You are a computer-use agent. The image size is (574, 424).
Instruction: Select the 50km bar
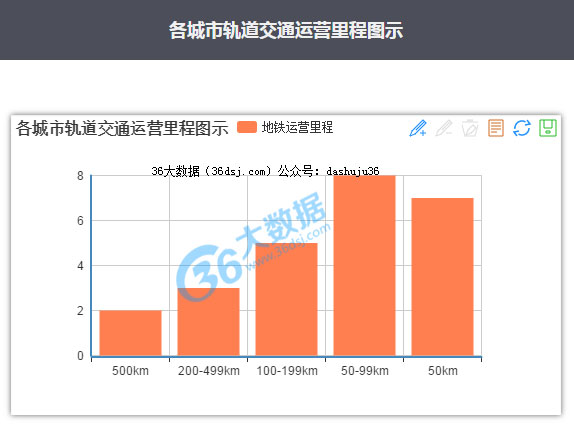[442, 277]
